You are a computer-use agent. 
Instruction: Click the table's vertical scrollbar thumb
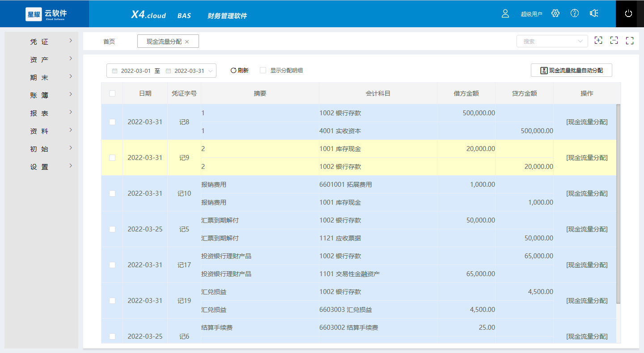pos(619,204)
